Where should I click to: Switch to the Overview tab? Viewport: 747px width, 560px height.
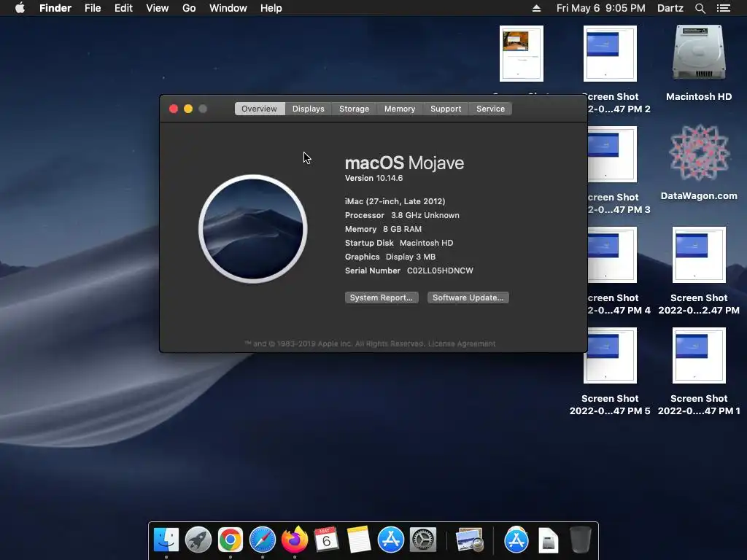259,109
